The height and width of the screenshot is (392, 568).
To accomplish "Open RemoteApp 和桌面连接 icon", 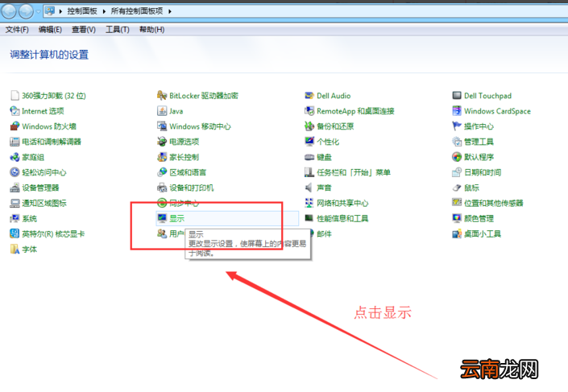I will (x=309, y=111).
